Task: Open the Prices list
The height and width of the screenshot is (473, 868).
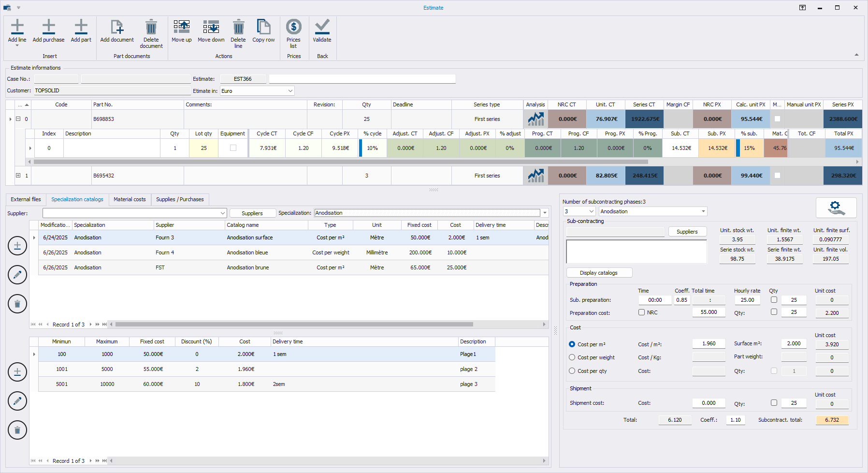Action: pos(293,27)
